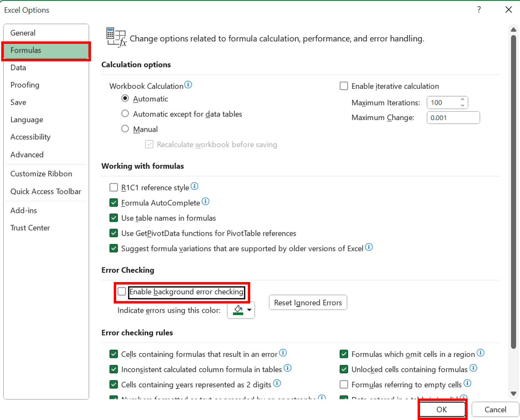Click the OK button
This screenshot has height=420, width=520.
point(442,409)
